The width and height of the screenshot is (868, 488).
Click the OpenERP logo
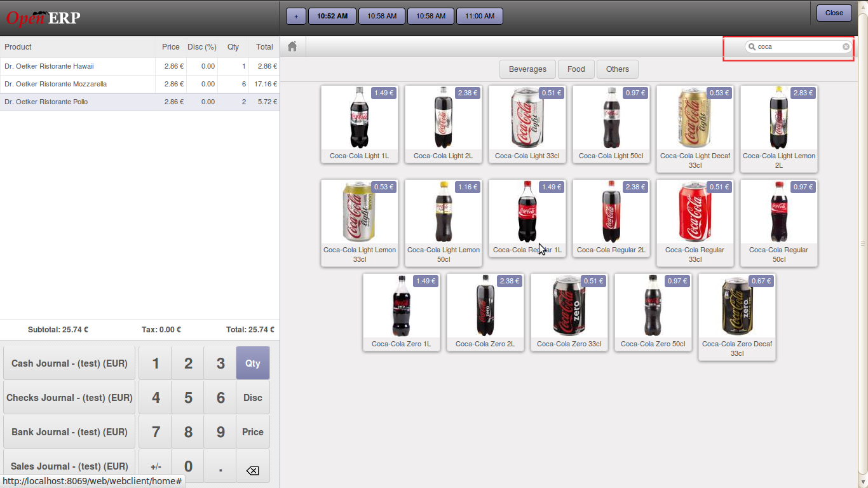[x=42, y=18]
